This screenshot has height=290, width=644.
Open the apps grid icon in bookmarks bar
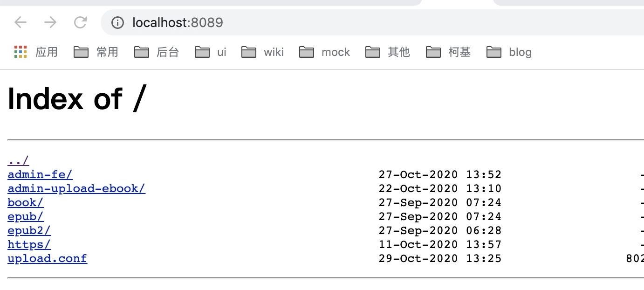pos(21,52)
